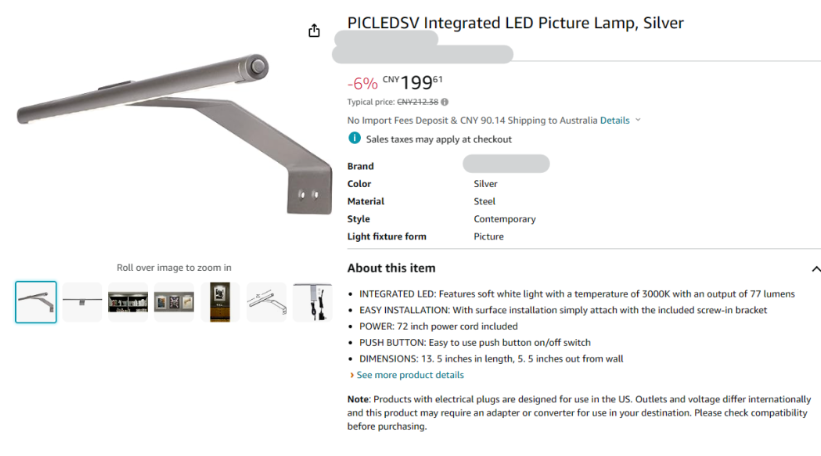Viewport: 821px width, 456px height.
Task: Expand See more product details
Action: tap(410, 375)
